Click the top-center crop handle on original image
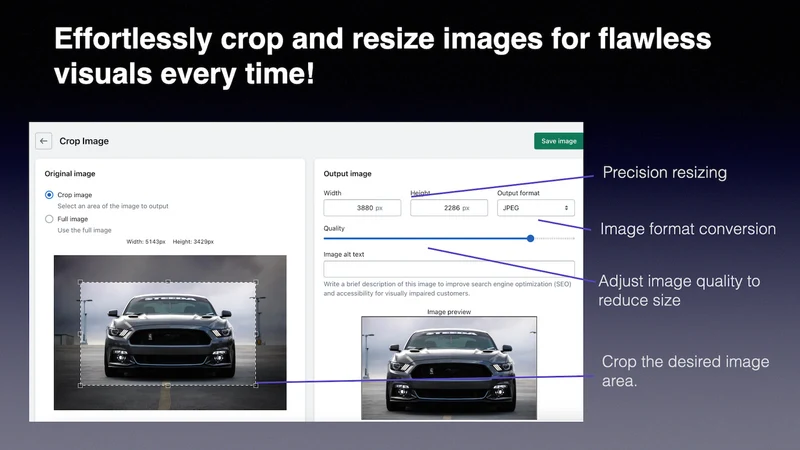Screen dimensions: 800x450 click(x=168, y=282)
